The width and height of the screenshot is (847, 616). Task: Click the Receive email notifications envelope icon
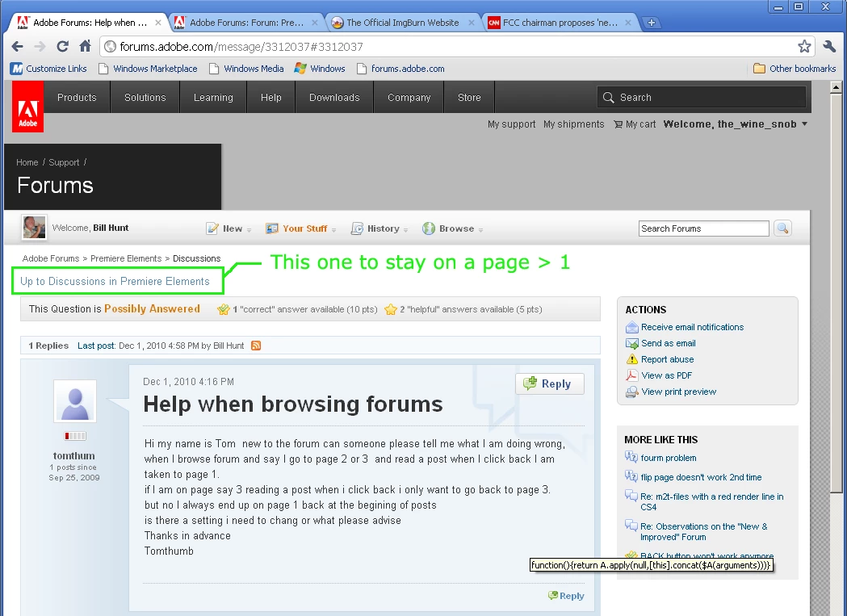pos(631,328)
